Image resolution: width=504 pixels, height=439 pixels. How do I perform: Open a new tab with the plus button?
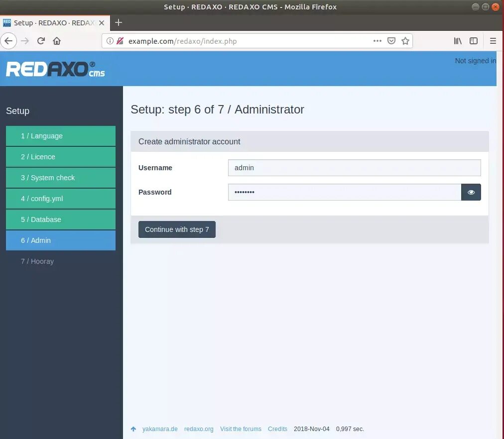[119, 22]
